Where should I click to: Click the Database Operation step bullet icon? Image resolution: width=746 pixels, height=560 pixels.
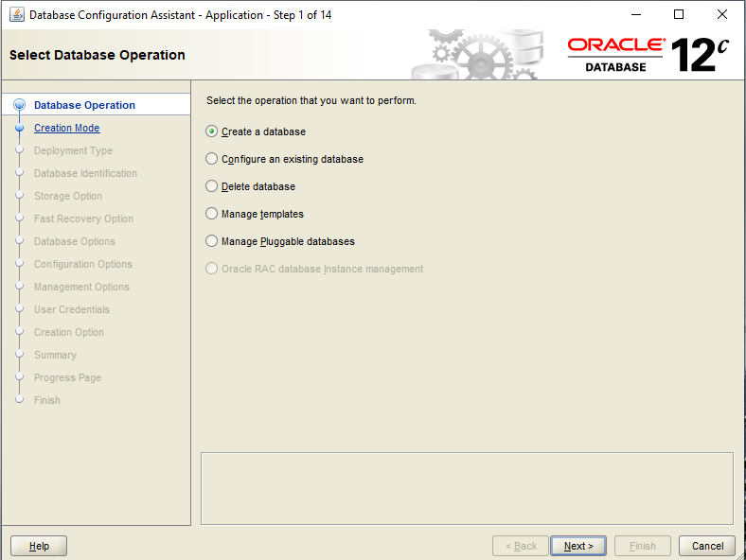tap(20, 105)
